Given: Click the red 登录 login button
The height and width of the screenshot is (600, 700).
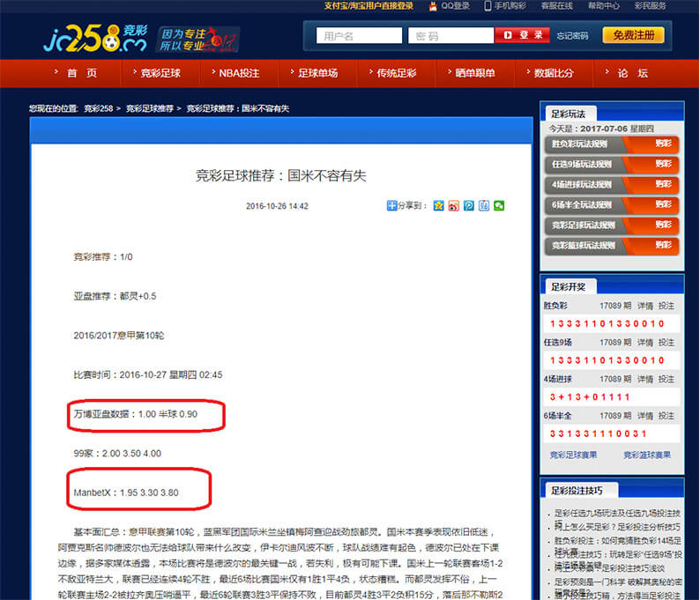Looking at the screenshot, I should 523,35.
